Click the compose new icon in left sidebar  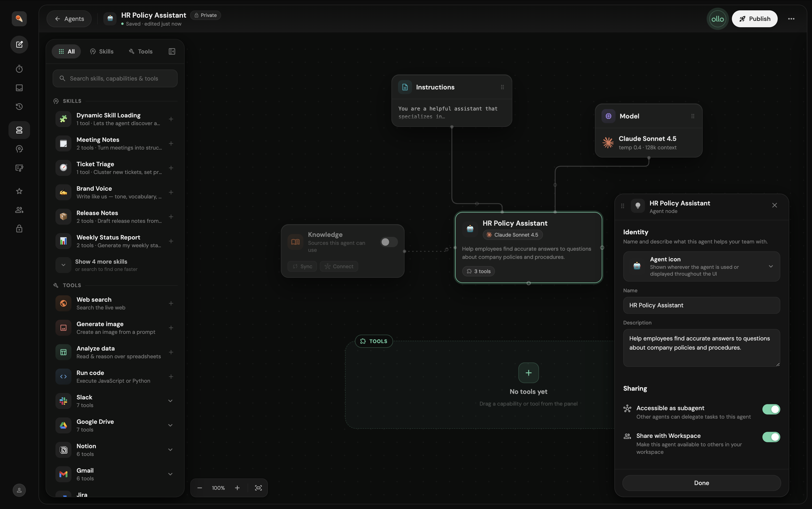(x=19, y=44)
